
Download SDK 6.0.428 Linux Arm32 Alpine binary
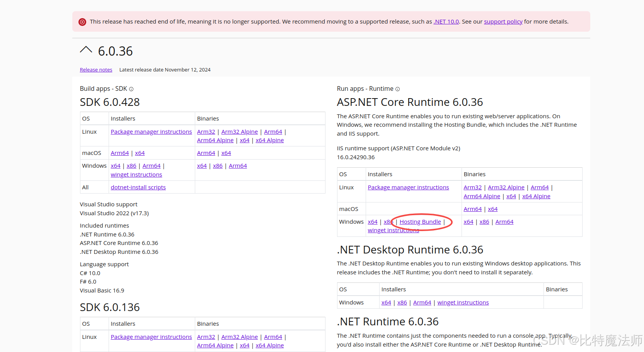(x=239, y=132)
